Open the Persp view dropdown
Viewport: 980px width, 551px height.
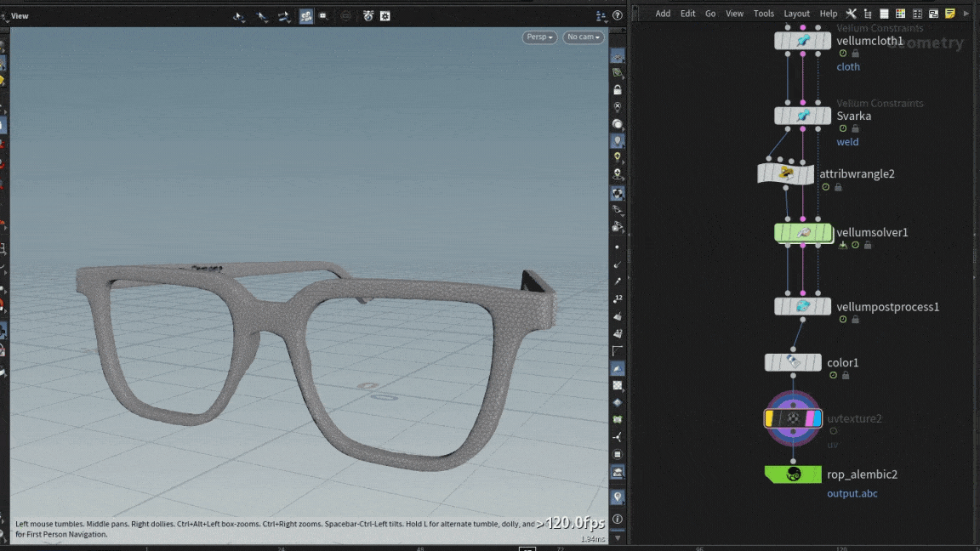pos(539,37)
